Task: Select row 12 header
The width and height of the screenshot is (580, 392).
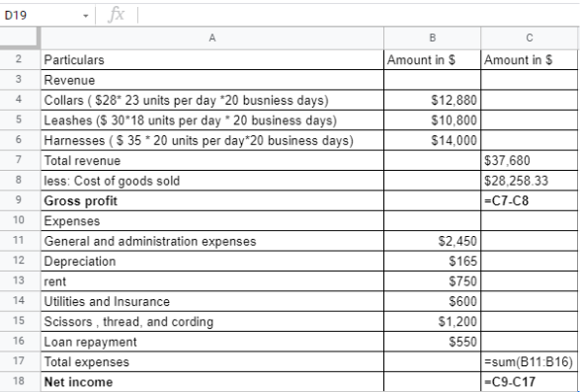Action: click(x=19, y=261)
